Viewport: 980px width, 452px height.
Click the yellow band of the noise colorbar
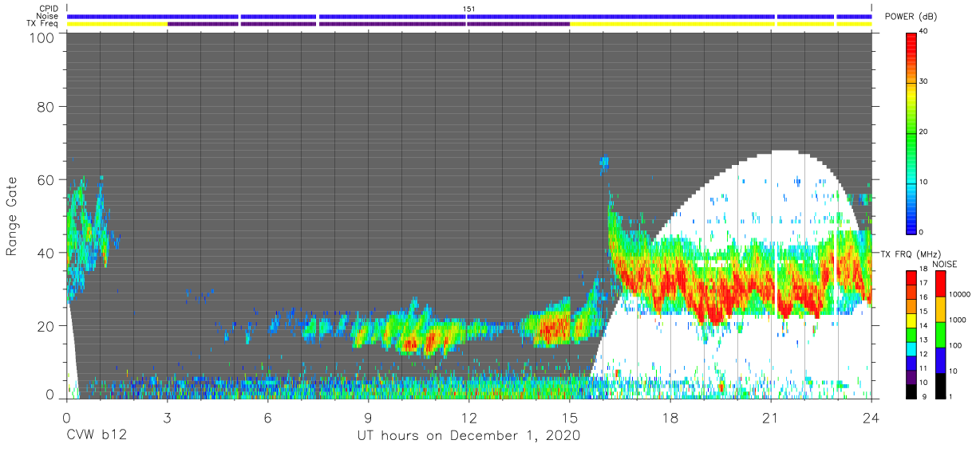(x=939, y=309)
